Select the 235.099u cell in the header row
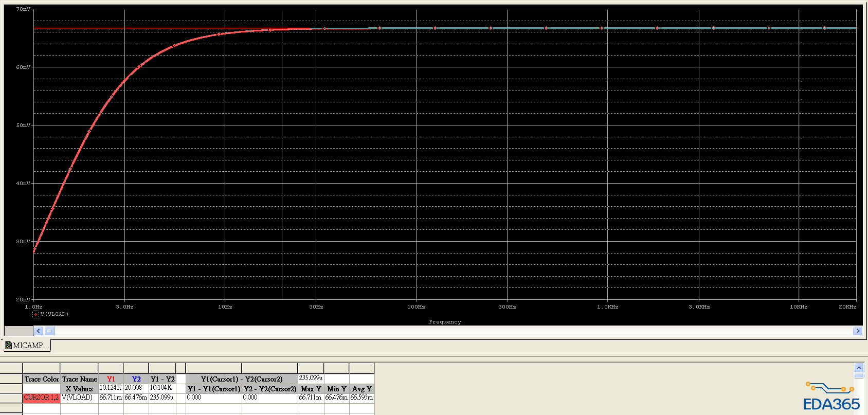This screenshot has width=868, height=415. [x=311, y=378]
